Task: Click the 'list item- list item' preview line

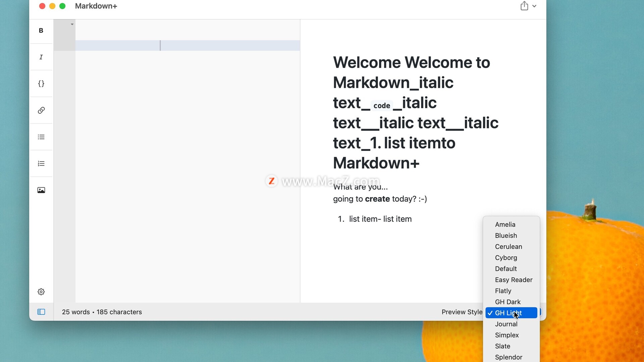Action: pos(380,219)
